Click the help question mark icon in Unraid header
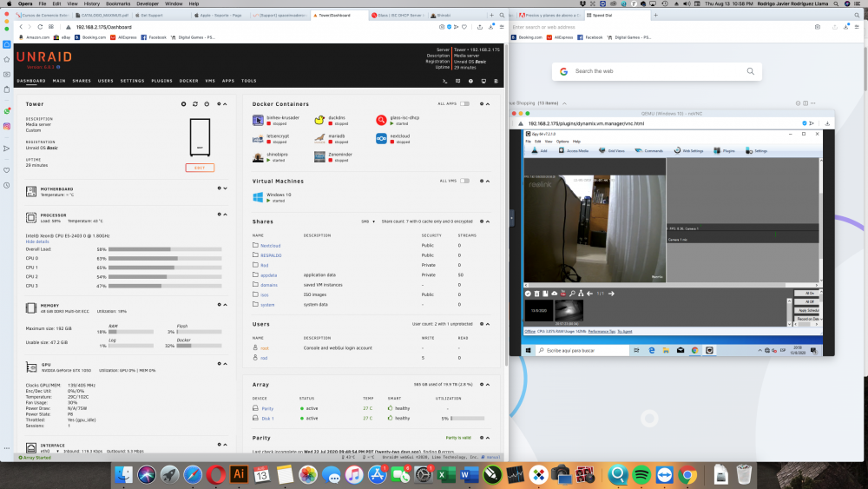The image size is (868, 489). tap(470, 81)
